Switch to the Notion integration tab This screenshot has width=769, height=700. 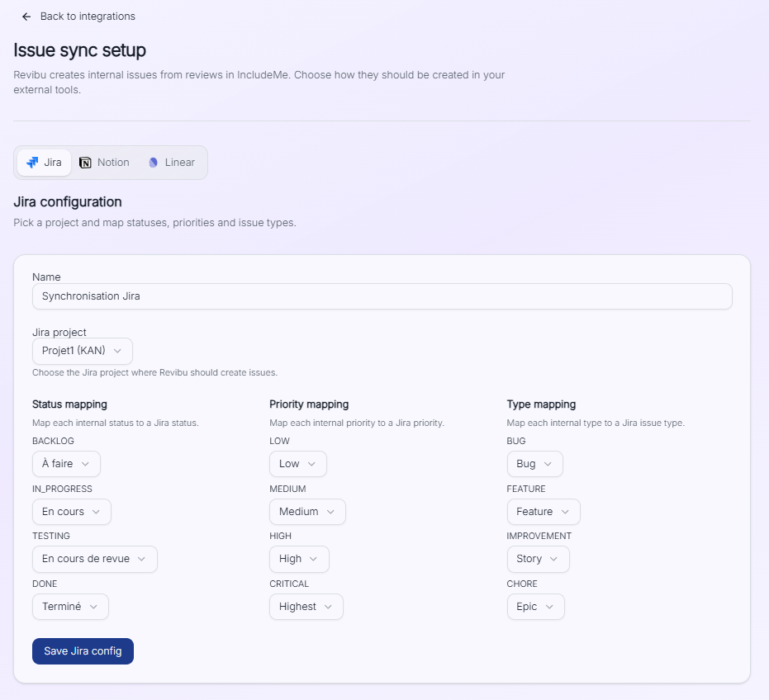pos(104,162)
